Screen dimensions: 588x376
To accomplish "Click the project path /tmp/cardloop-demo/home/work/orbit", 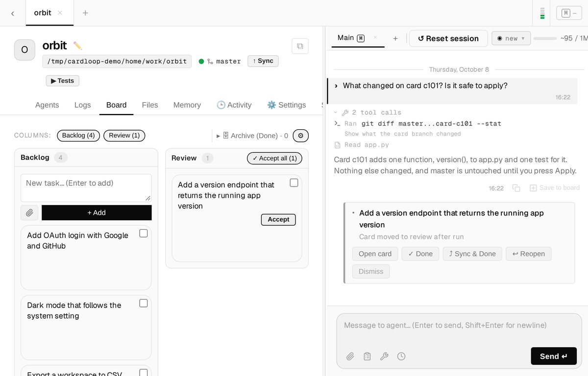I will click(117, 61).
